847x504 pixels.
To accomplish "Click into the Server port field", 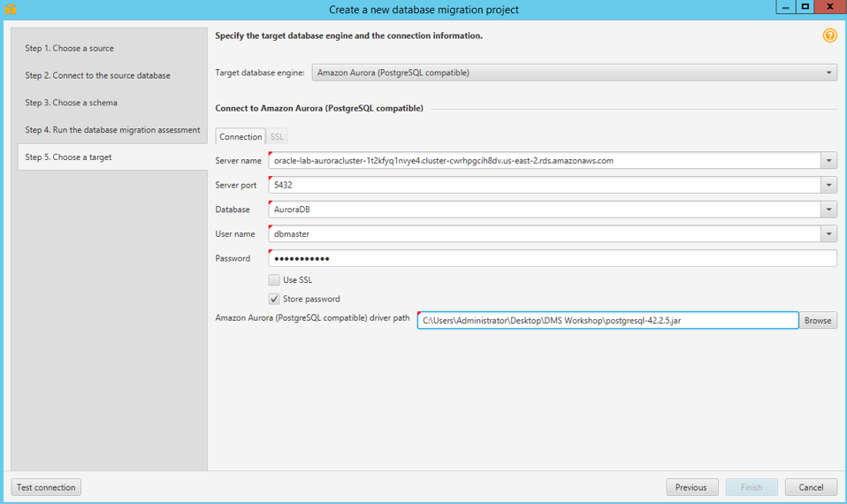I will pyautogui.click(x=545, y=185).
